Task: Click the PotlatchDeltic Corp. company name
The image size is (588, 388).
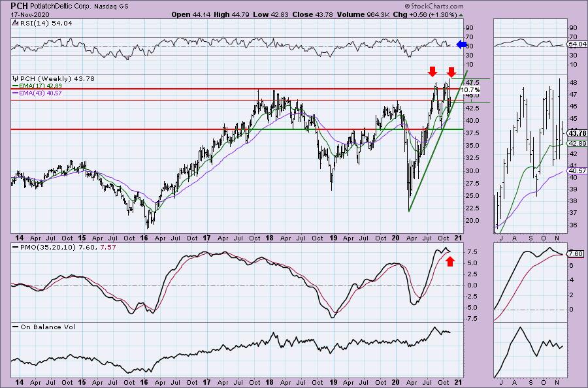Action: pyautogui.click(x=62, y=7)
